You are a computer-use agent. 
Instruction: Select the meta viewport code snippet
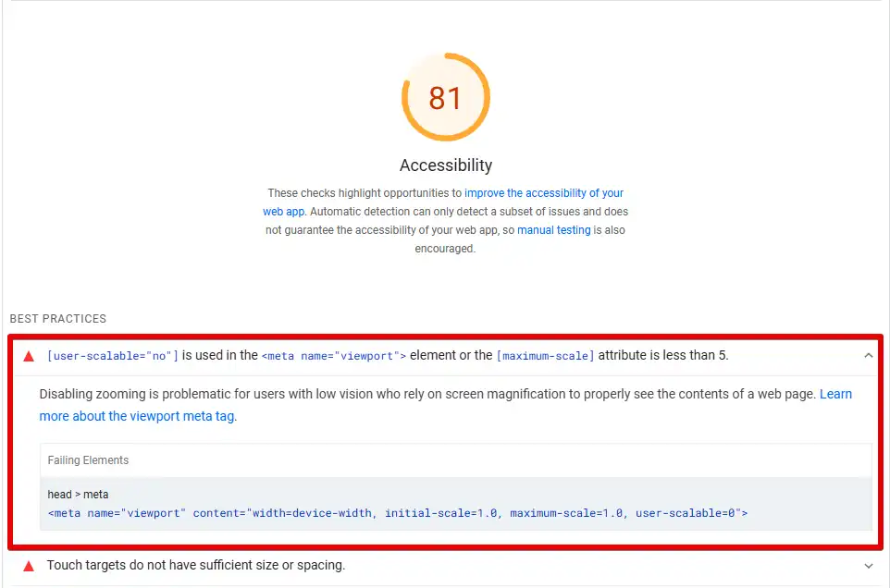pyautogui.click(x=397, y=513)
